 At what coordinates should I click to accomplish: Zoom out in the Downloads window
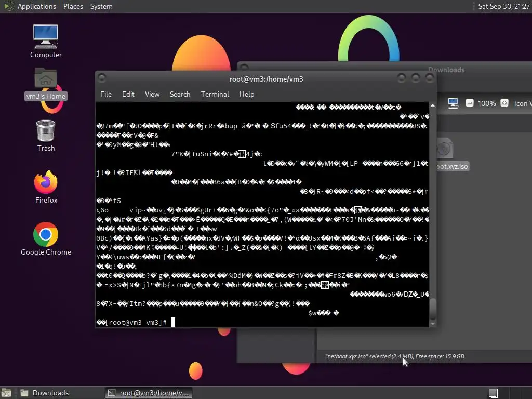point(469,103)
